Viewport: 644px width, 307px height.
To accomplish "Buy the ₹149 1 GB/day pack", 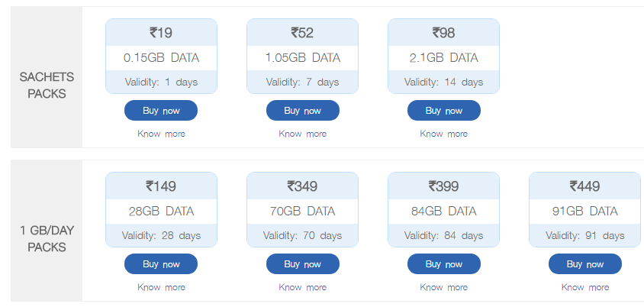I will (161, 263).
